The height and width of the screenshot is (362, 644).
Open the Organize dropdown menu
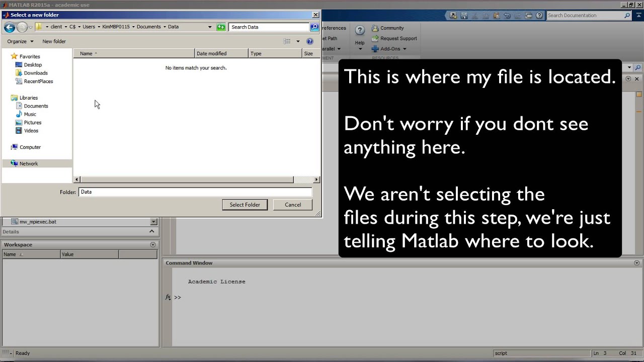pyautogui.click(x=20, y=41)
